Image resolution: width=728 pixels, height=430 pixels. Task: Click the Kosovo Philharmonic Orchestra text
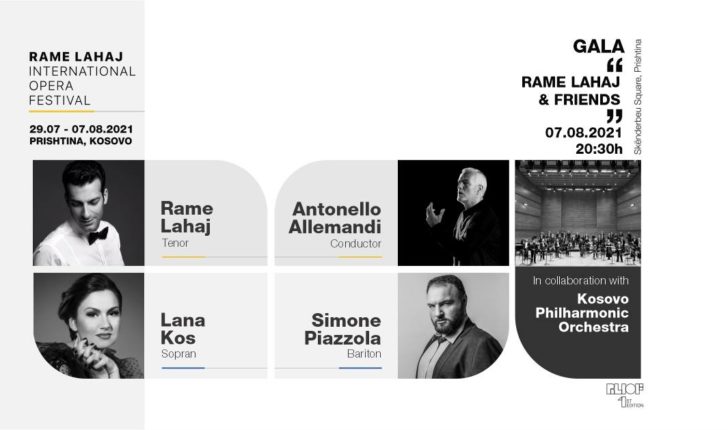coord(582,313)
